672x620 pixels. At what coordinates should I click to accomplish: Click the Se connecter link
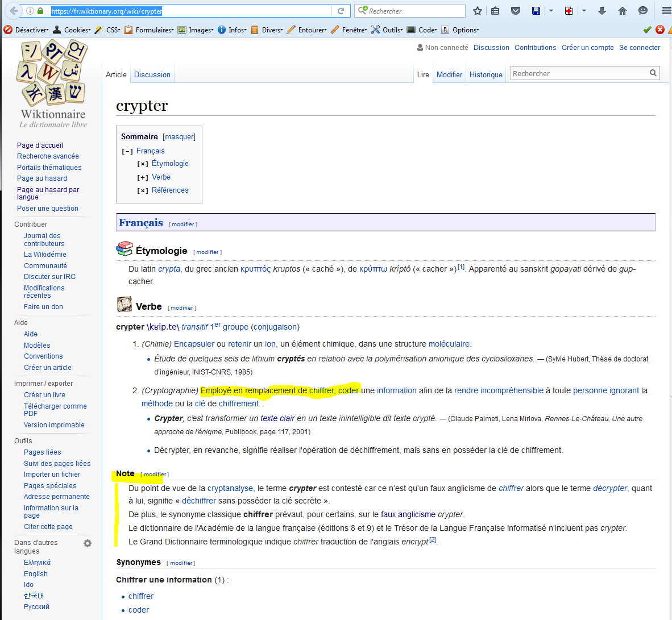tap(640, 48)
